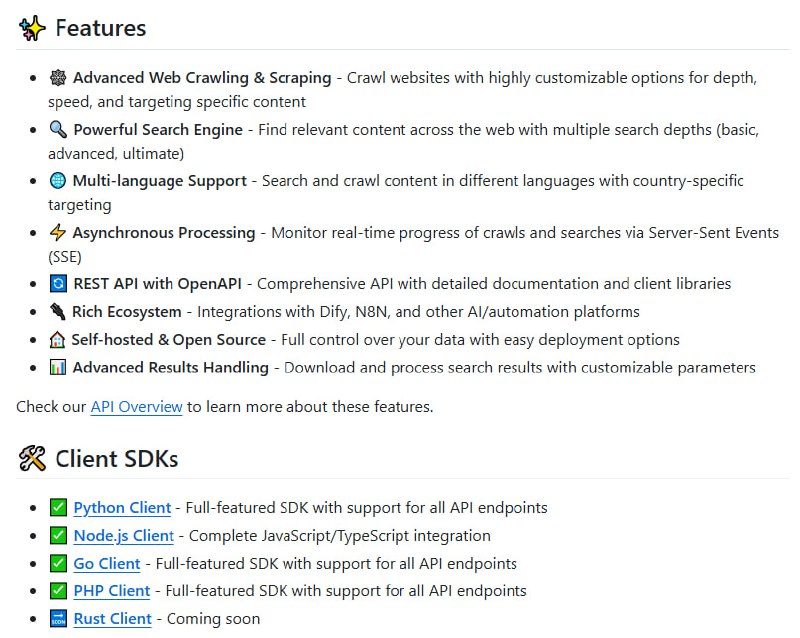Screen dimensions: 800x638
Task: Visit the PHP Client link
Action: pyautogui.click(x=112, y=591)
